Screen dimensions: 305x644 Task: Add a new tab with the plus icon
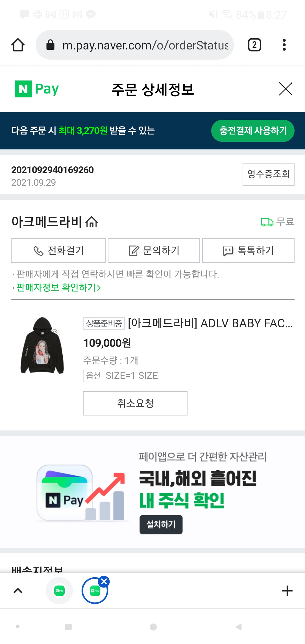coord(287,591)
